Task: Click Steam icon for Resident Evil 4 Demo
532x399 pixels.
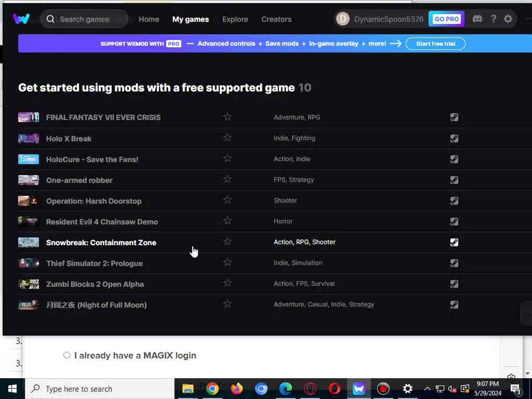Action: [454, 221]
